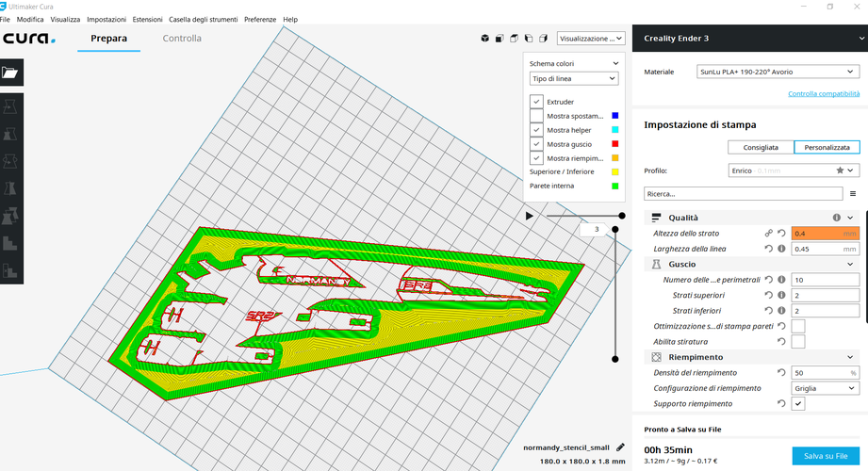Click the horizontal path slider handle
868x471 pixels.
click(x=622, y=216)
